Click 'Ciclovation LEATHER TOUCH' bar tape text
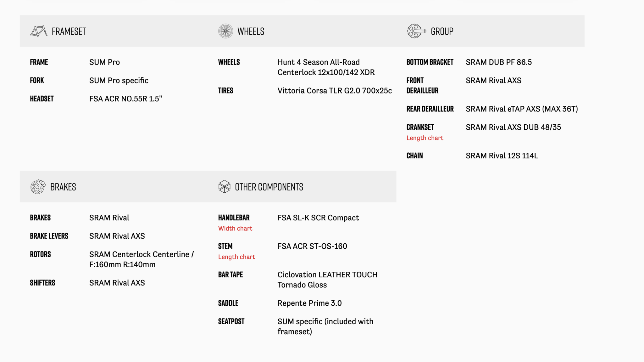This screenshot has width=644, height=362. (x=327, y=274)
